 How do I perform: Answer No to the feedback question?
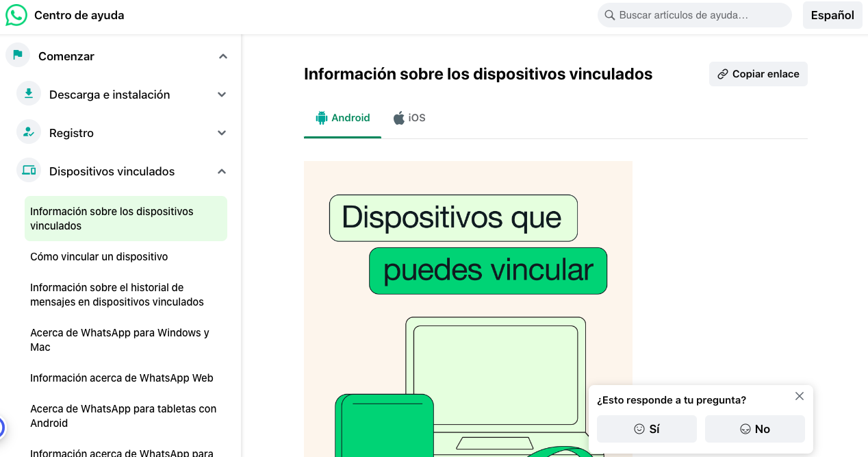754,429
